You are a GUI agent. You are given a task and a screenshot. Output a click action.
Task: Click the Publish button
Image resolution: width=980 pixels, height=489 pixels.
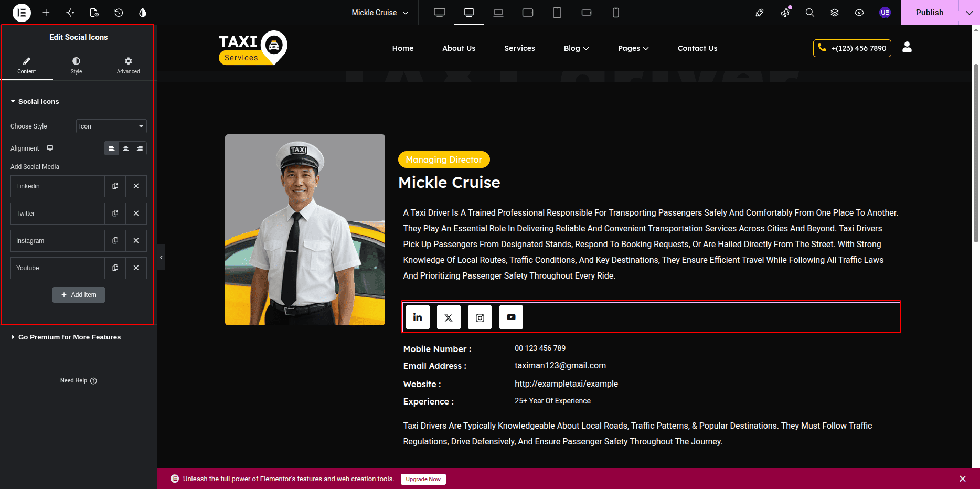click(930, 13)
